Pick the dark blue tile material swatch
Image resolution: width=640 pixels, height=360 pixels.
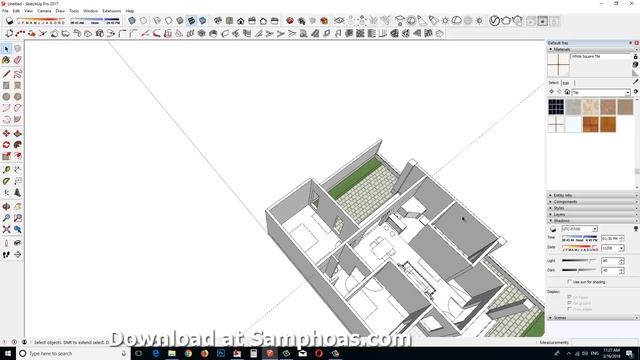[556, 107]
